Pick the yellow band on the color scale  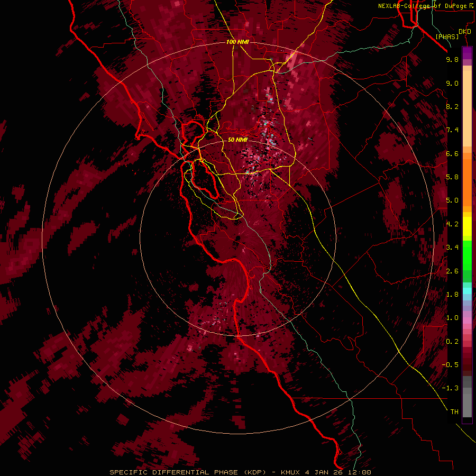tap(467, 226)
